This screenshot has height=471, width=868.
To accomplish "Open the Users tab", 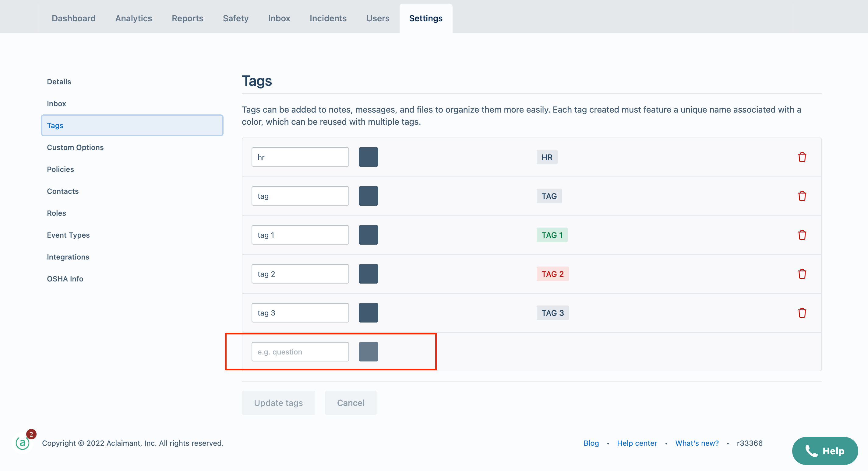I will [x=378, y=18].
